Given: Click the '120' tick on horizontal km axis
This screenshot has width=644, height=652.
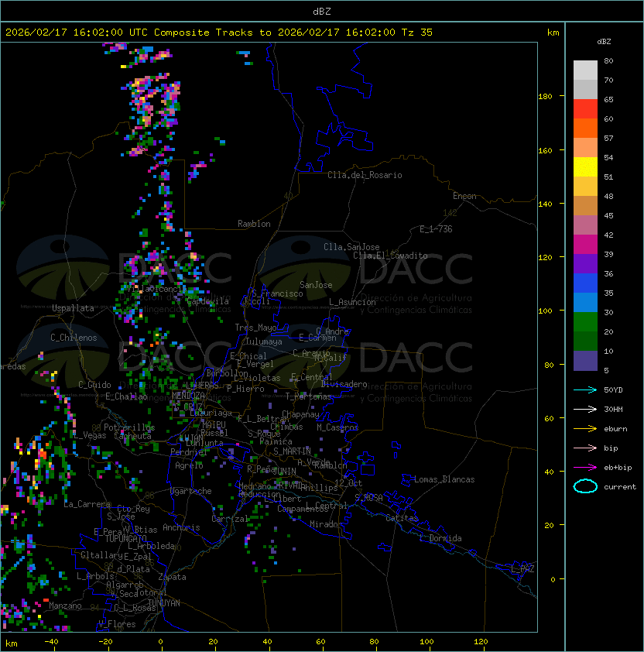Looking at the screenshot, I should (481, 642).
